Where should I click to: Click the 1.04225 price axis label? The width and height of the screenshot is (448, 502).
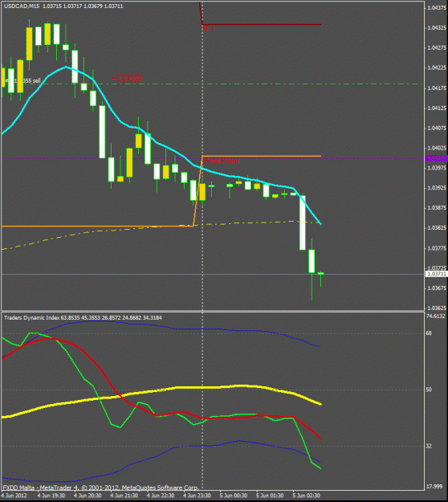tap(437, 67)
